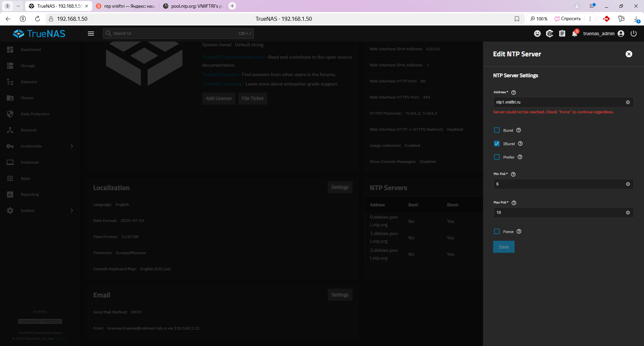Show help tooltip for Min Poll
The height and width of the screenshot is (346, 644).
513,174
